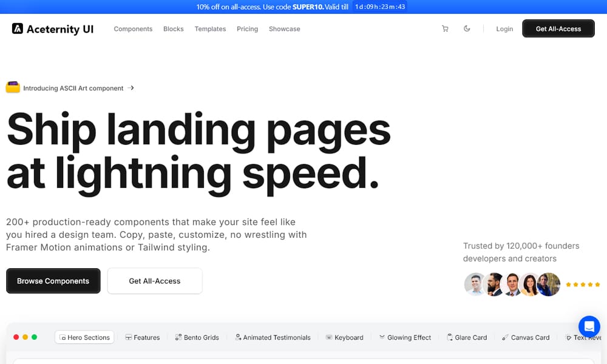Open the Glowing Effect component preview

pyautogui.click(x=405, y=337)
